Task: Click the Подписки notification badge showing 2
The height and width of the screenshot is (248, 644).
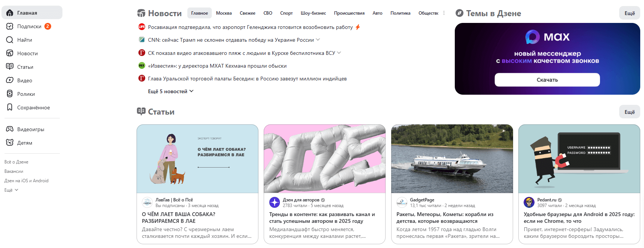Action: point(48,26)
